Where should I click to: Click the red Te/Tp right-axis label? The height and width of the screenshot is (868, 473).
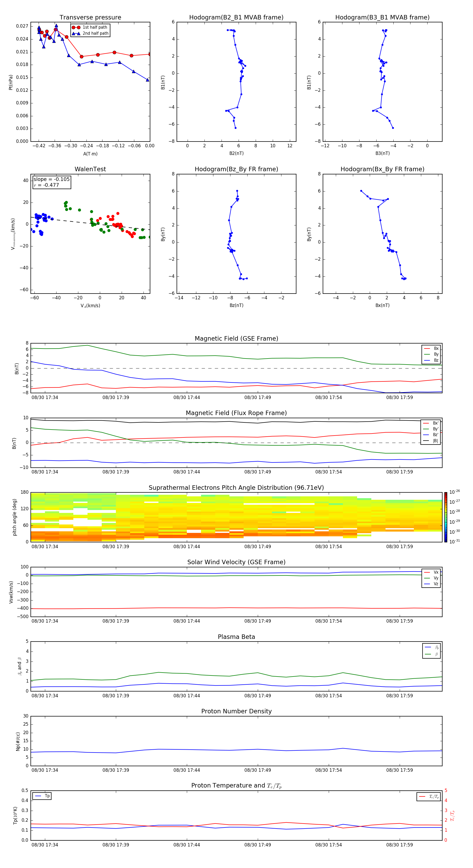pos(452,815)
